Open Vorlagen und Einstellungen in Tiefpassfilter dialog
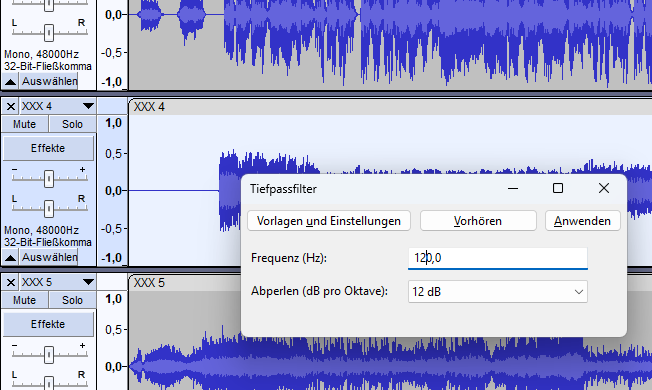The height and width of the screenshot is (390, 652). 329,221
